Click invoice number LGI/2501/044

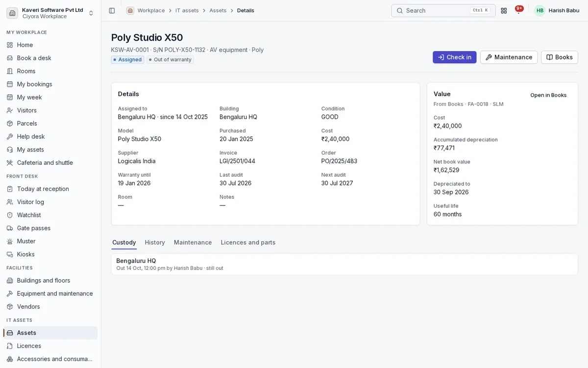coord(237,161)
